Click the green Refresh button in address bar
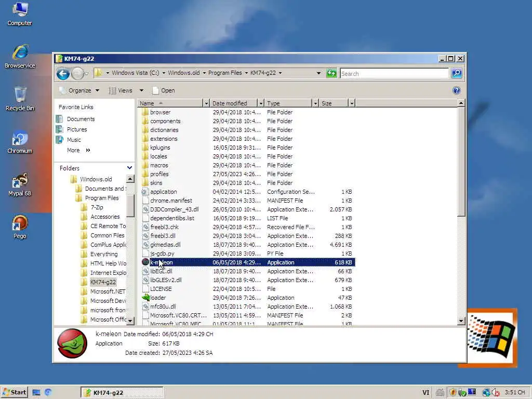 (x=331, y=73)
